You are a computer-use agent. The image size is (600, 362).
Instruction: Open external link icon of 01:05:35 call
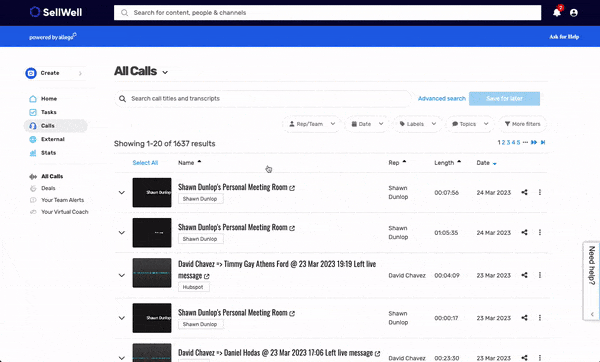tap(292, 228)
